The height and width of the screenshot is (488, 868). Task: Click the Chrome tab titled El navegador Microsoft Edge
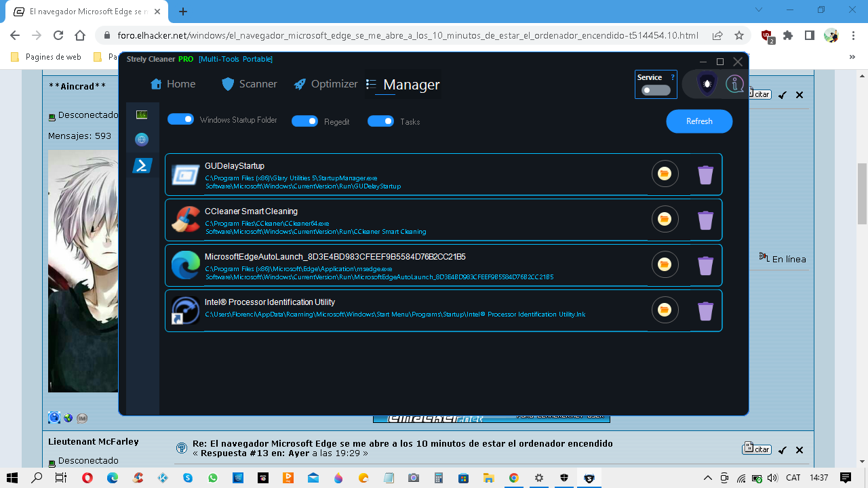[x=85, y=12]
